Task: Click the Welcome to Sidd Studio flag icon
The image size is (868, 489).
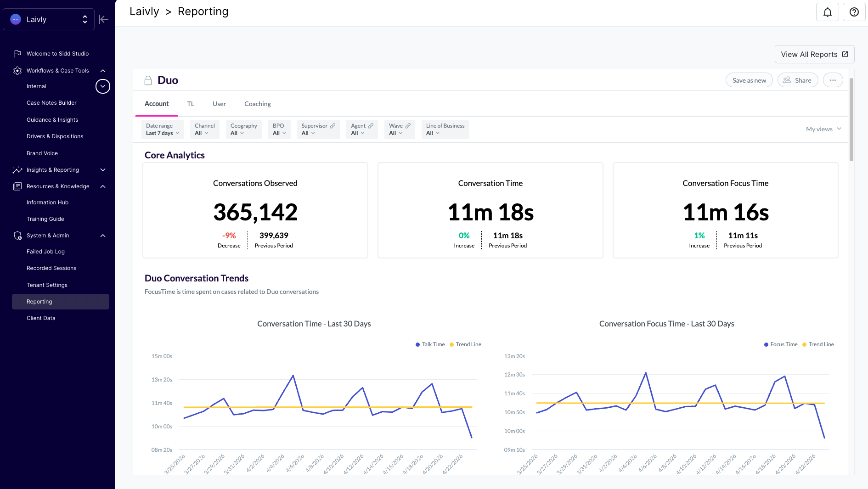Action: pos(17,54)
